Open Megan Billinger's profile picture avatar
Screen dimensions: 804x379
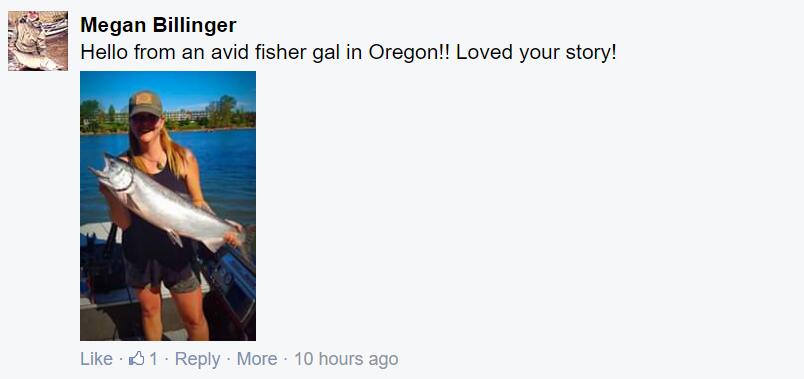click(38, 41)
